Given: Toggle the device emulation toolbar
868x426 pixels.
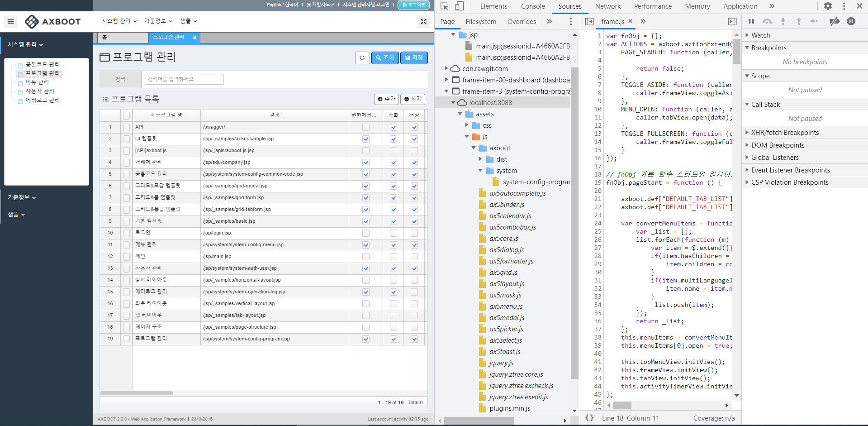Looking at the screenshot, I should [460, 5].
